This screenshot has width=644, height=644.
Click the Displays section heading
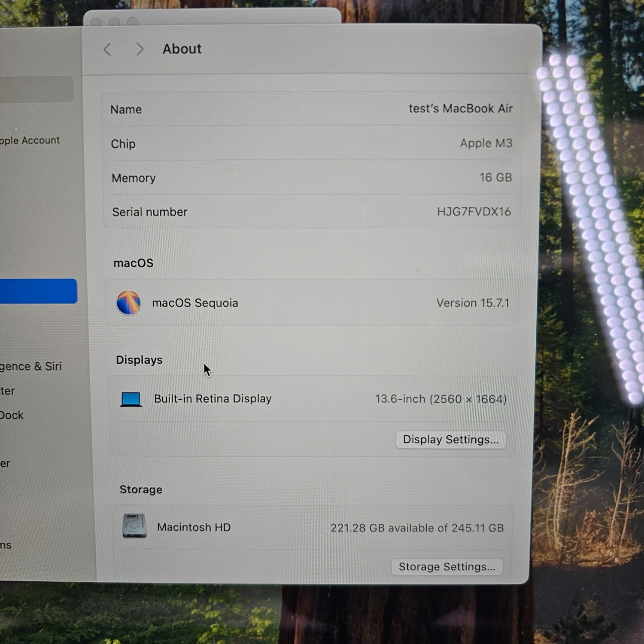coord(140,360)
